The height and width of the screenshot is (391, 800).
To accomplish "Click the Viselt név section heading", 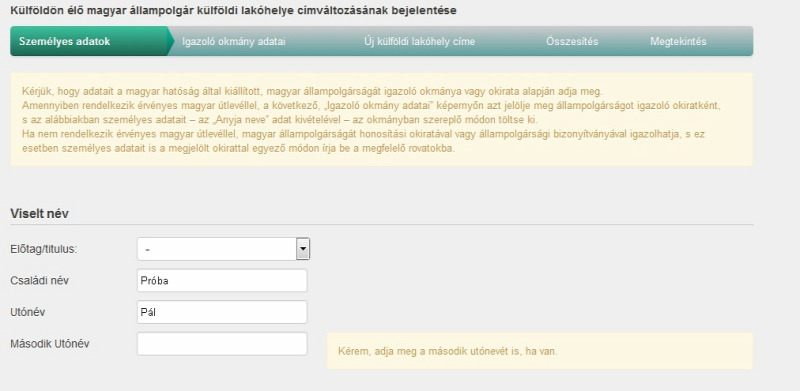I will [x=39, y=214].
